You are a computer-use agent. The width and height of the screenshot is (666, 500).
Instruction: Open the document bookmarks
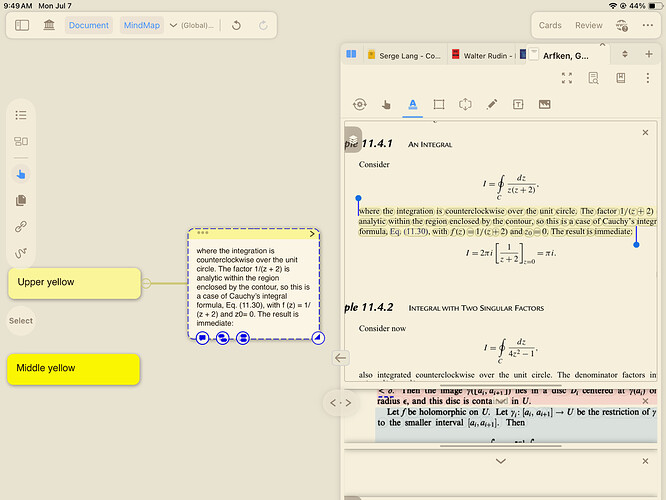tap(621, 78)
